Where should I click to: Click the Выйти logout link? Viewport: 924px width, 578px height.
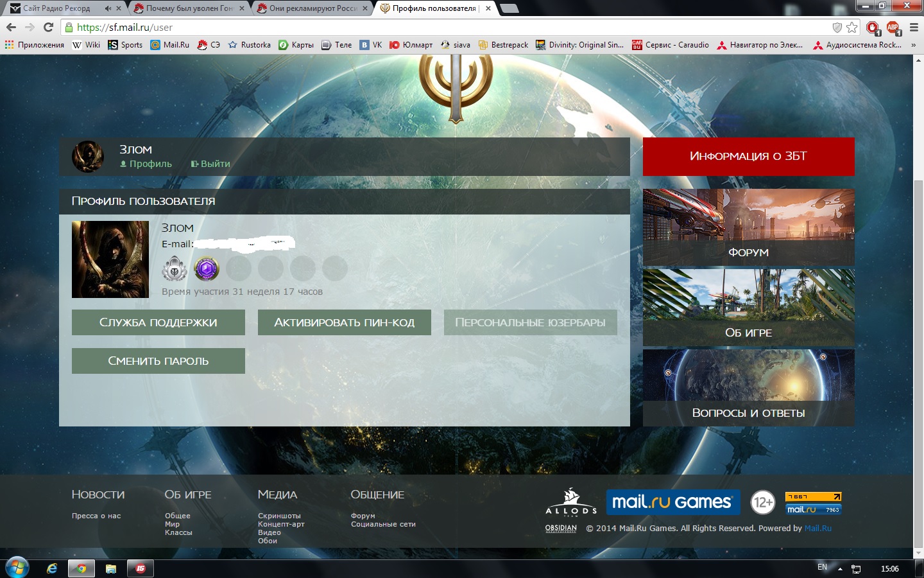click(210, 164)
